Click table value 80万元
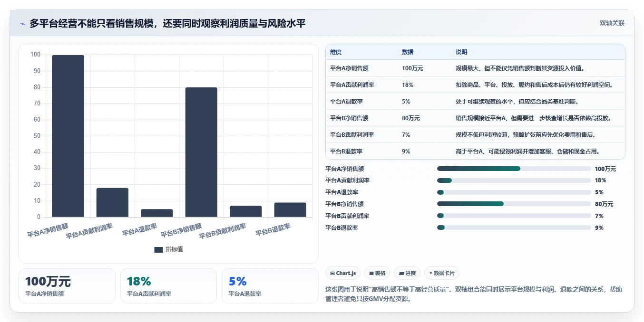 (411, 118)
